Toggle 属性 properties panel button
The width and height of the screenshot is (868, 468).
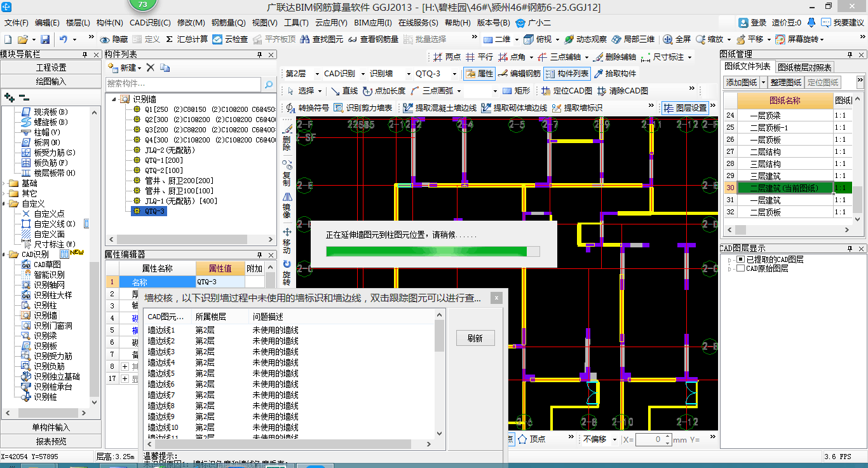479,74
